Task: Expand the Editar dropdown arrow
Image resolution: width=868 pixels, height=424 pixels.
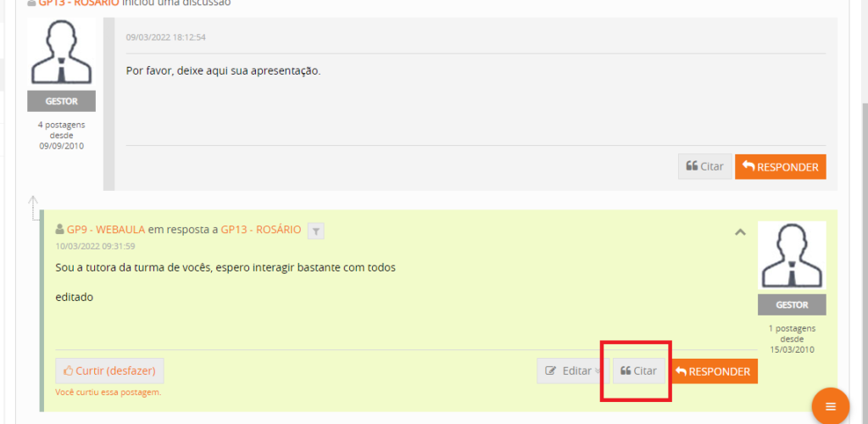Action: click(x=601, y=371)
